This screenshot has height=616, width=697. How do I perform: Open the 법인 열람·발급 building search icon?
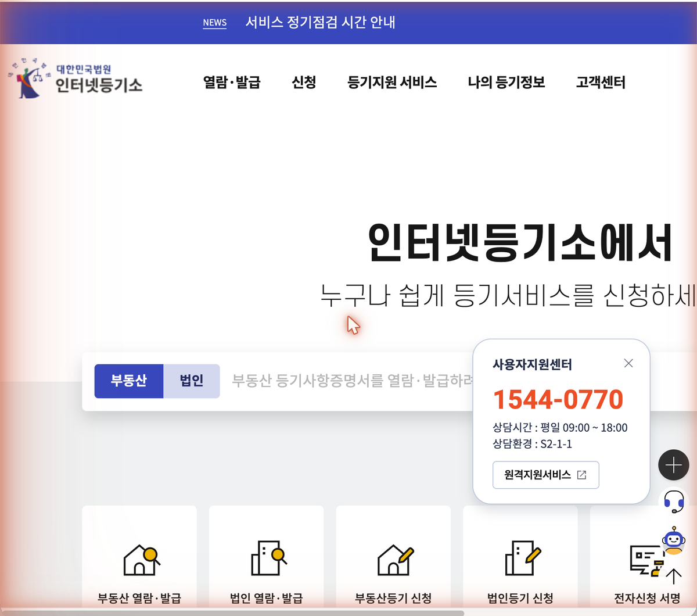click(x=268, y=558)
